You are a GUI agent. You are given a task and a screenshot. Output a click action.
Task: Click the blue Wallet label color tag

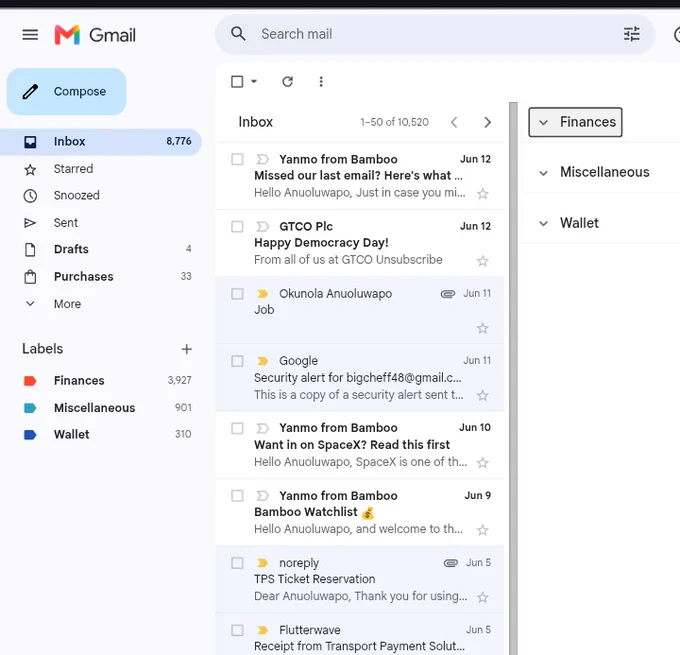click(x=30, y=435)
